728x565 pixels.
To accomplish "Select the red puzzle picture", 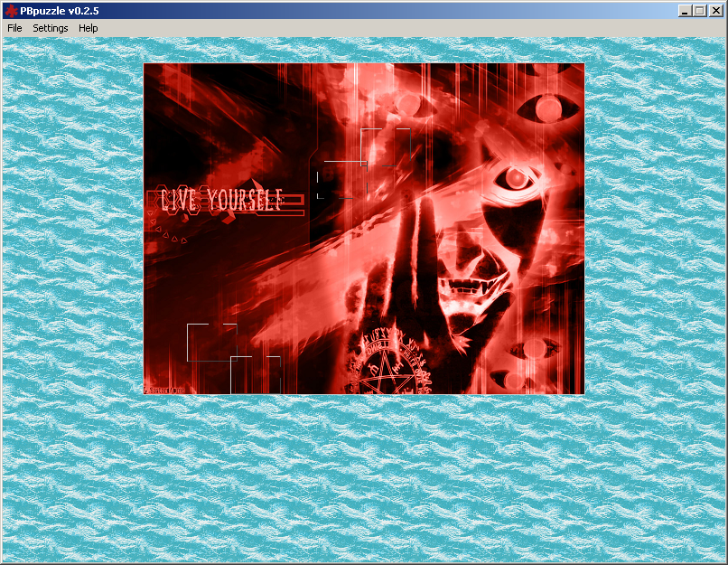I will click(x=364, y=229).
